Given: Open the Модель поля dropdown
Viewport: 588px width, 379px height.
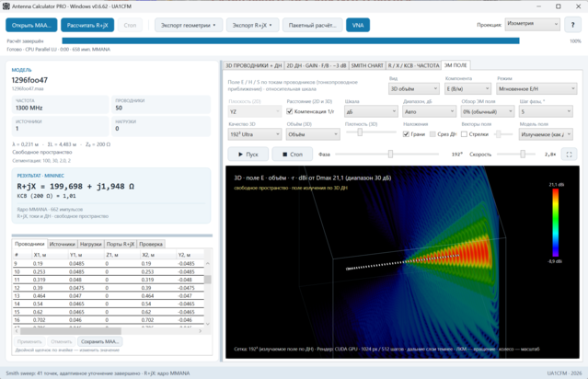Looking at the screenshot, I should click(x=546, y=134).
